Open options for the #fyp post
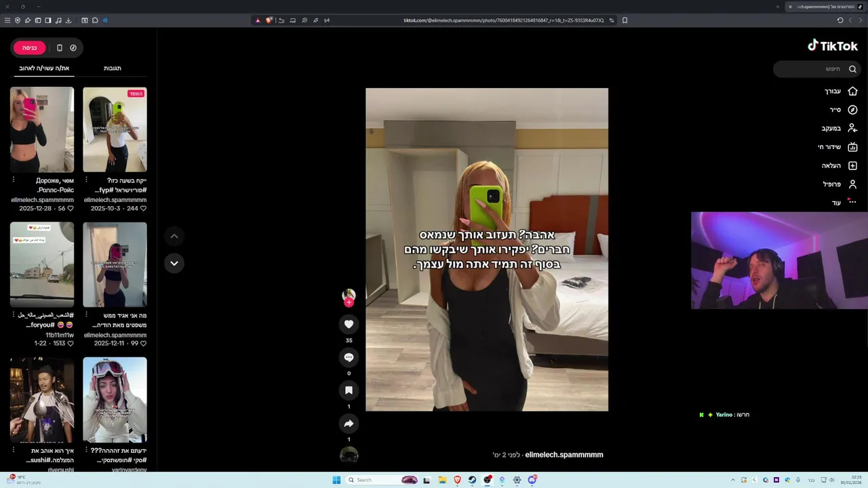 pos(86,180)
